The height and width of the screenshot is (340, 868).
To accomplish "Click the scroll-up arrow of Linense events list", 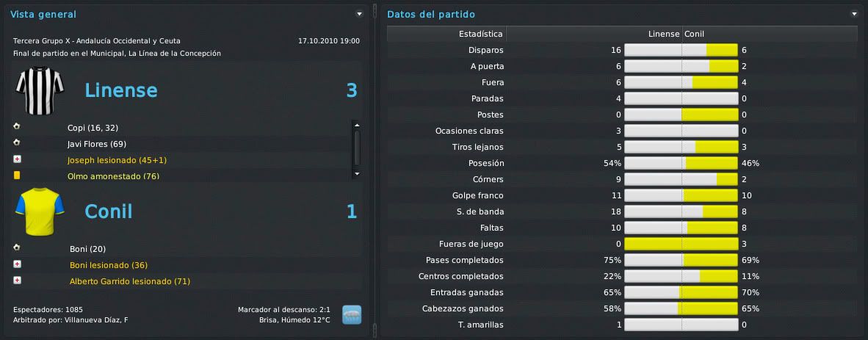I will coord(356,125).
